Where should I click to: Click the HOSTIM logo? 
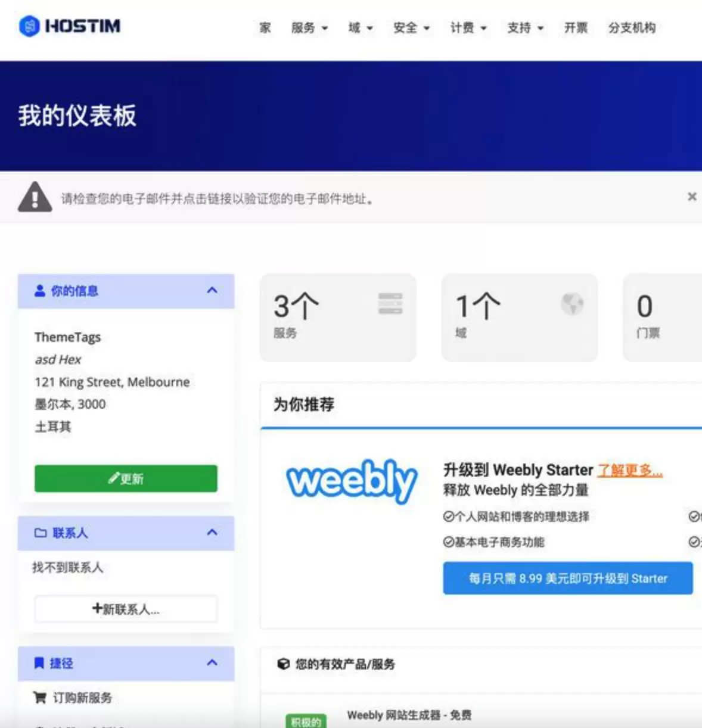70,26
